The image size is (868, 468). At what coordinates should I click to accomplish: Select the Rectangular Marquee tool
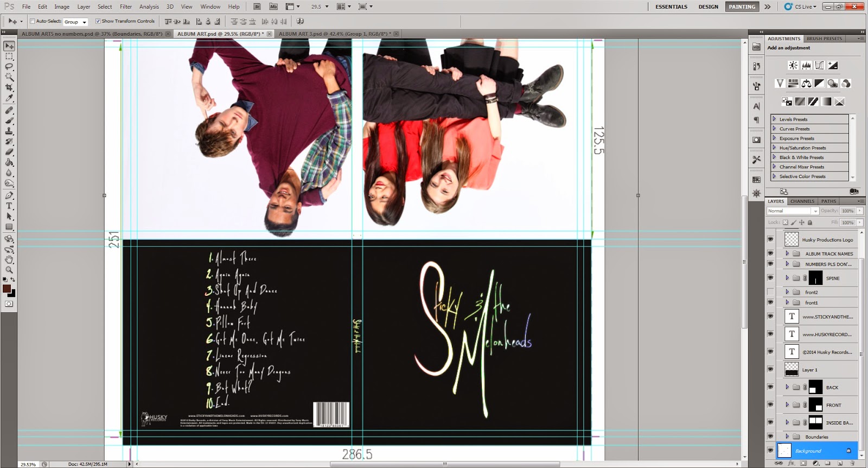click(x=9, y=56)
